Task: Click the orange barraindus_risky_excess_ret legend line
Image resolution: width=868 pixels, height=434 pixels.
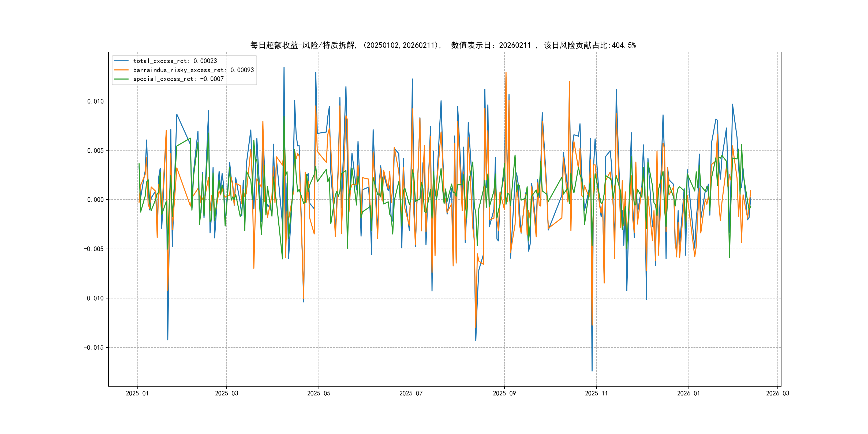Action: pyautogui.click(x=121, y=70)
